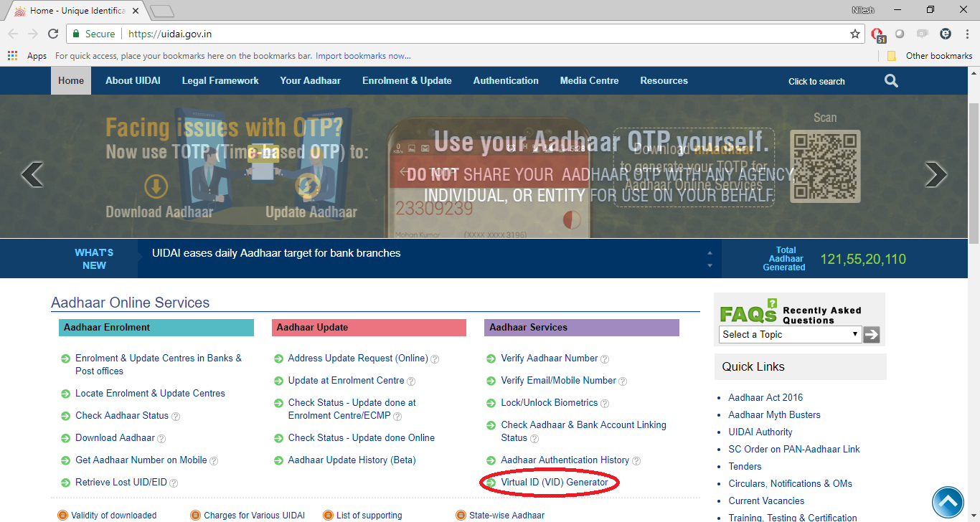The height and width of the screenshot is (522, 980).
Task: Open Circulars, Notifications & OMs link
Action: (x=791, y=484)
